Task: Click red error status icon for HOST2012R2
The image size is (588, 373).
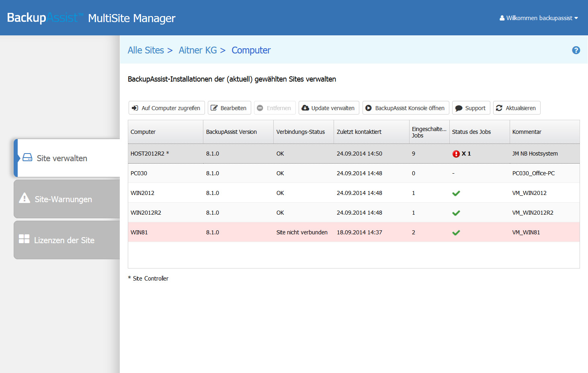Action: click(456, 154)
